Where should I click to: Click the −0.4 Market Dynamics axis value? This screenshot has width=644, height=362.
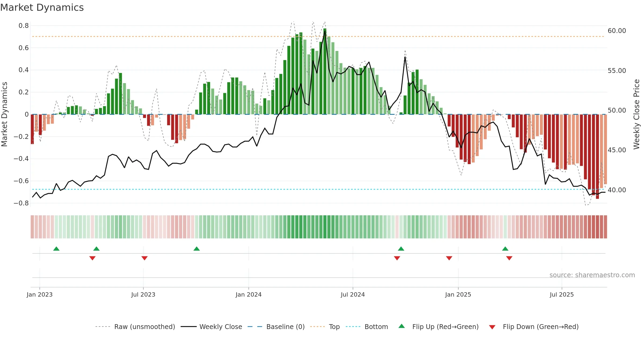click(21, 159)
